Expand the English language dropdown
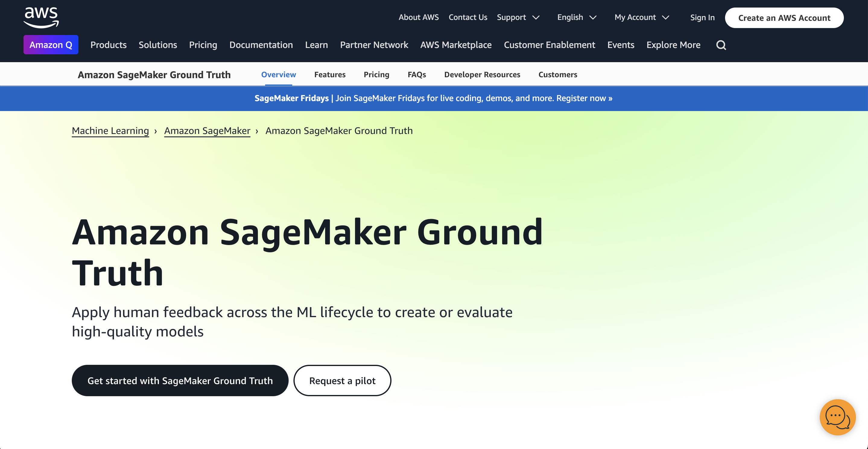The image size is (868, 449). tap(577, 17)
